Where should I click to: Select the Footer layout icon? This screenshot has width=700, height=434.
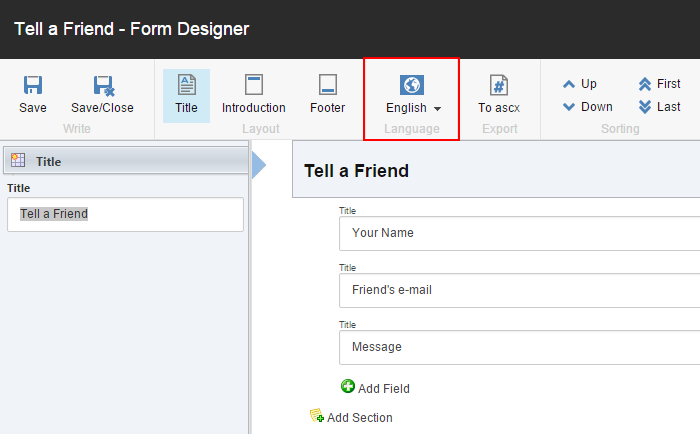(327, 85)
